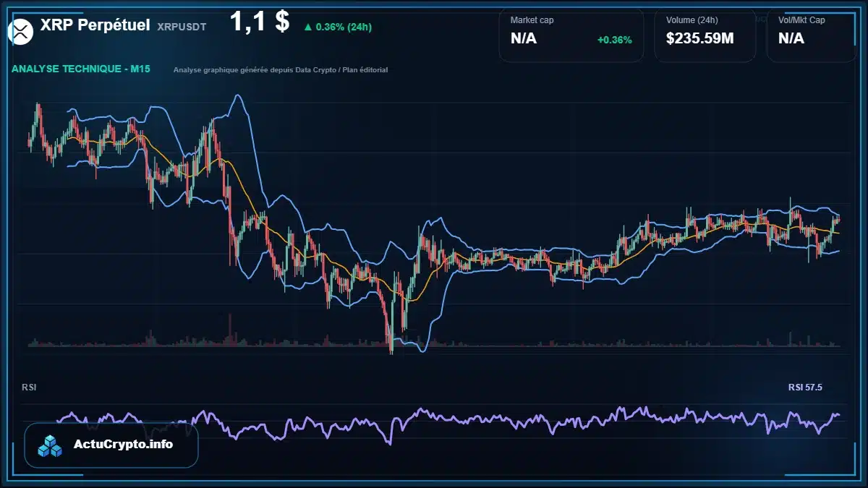Select the "ANALYSE TECHNIQUE - M15" heading
Image resolution: width=868 pixels, height=488 pixels.
coord(81,69)
